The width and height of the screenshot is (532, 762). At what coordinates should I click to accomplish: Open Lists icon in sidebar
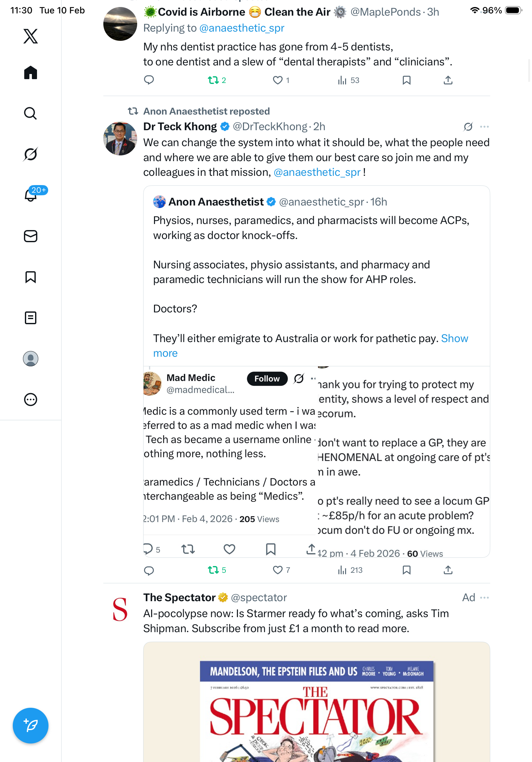point(31,318)
